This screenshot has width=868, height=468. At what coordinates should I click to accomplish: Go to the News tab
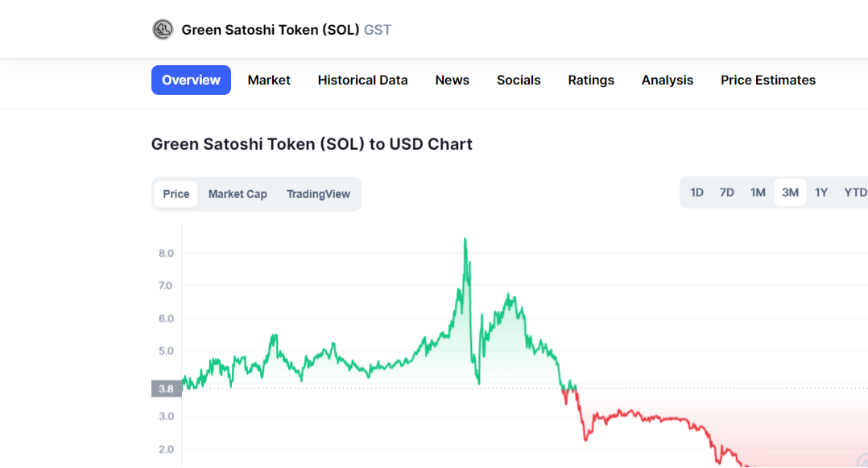tap(453, 80)
